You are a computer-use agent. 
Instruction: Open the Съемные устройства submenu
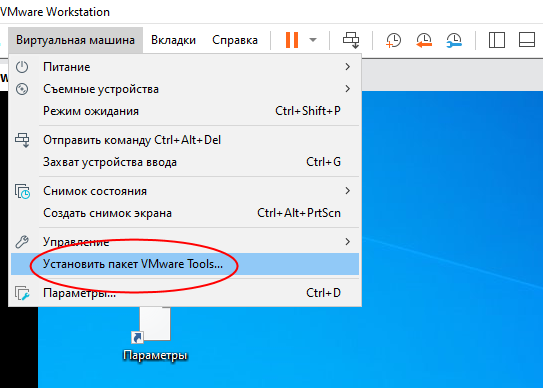coord(185,89)
